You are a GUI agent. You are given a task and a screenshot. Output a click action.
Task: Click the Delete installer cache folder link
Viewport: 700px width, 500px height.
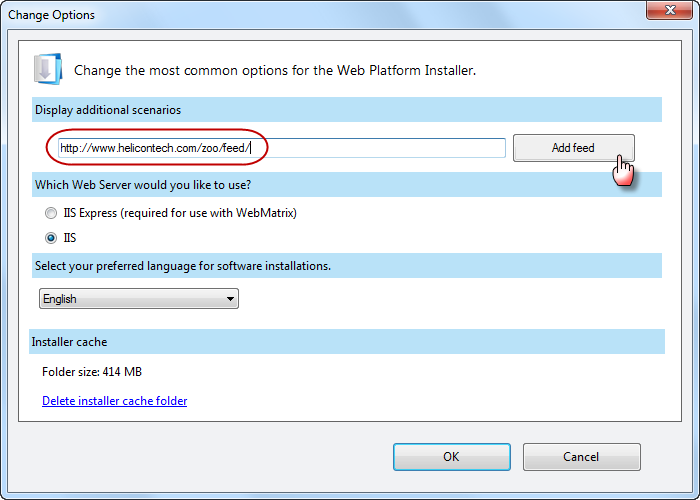pyautogui.click(x=115, y=401)
